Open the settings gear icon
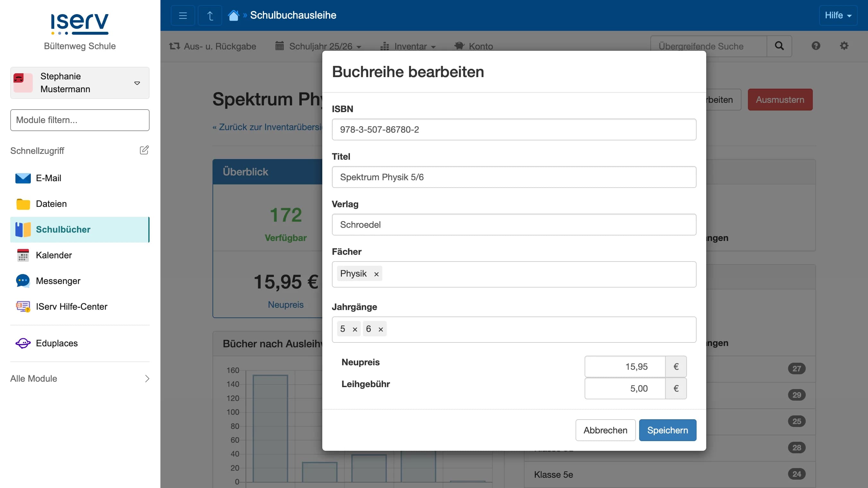Viewport: 868px width, 488px height. [x=844, y=46]
